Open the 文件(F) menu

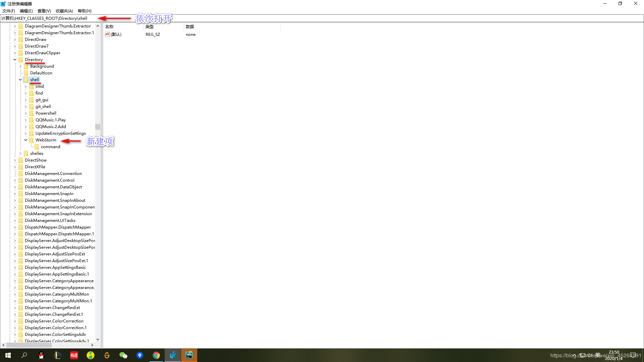click(x=9, y=11)
